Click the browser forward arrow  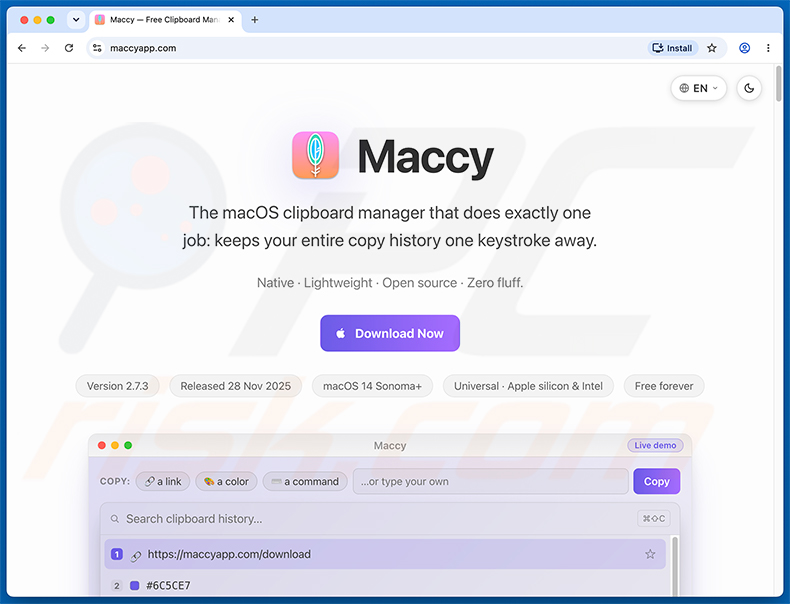pos(45,48)
